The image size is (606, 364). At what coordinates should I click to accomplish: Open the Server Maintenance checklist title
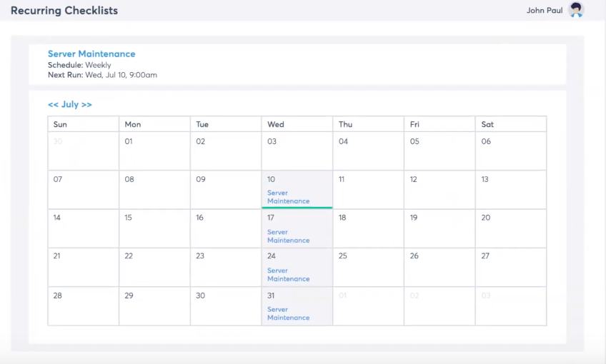[91, 54]
